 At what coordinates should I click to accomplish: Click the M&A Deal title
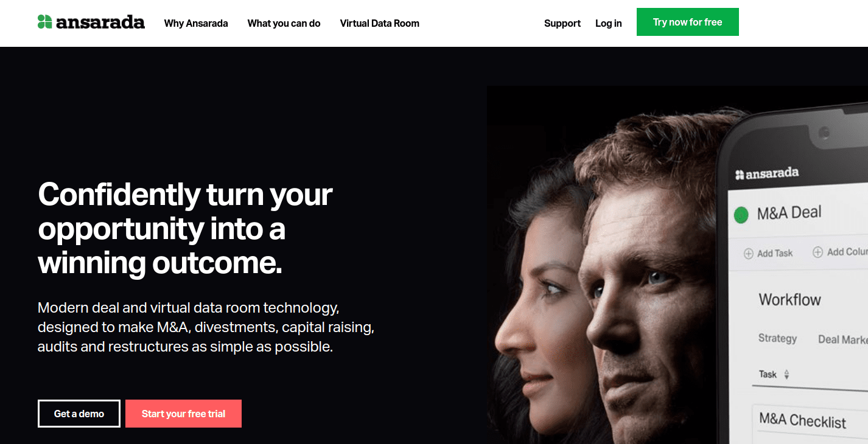pos(789,213)
